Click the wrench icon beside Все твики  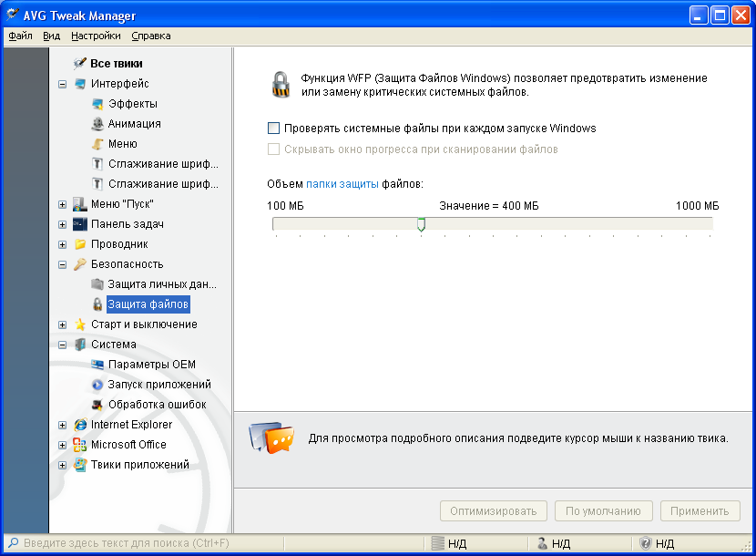click(79, 63)
